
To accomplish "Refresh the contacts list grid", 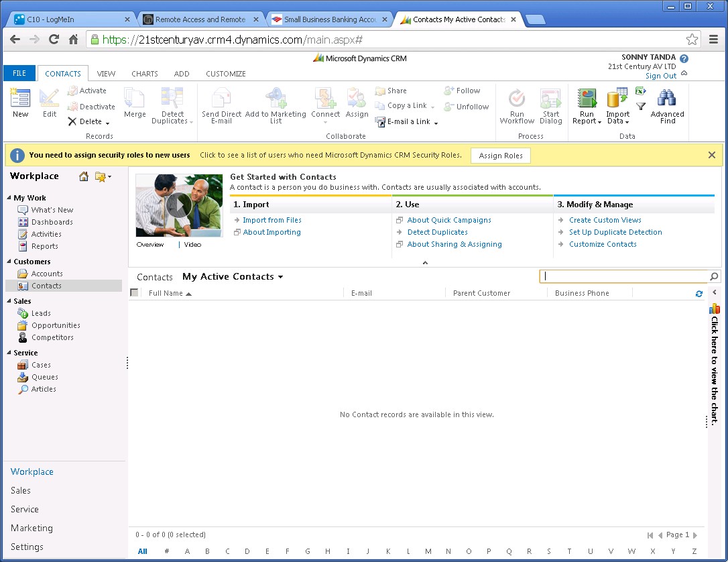I will click(x=699, y=294).
